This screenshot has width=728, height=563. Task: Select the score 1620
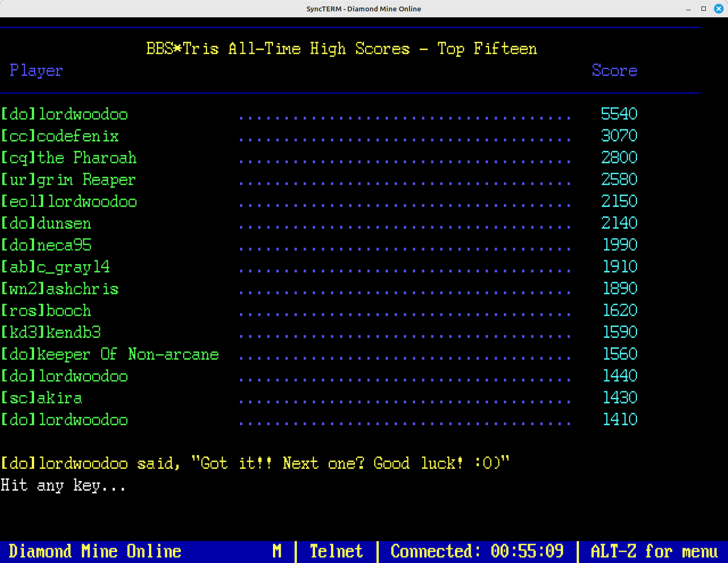[620, 311]
